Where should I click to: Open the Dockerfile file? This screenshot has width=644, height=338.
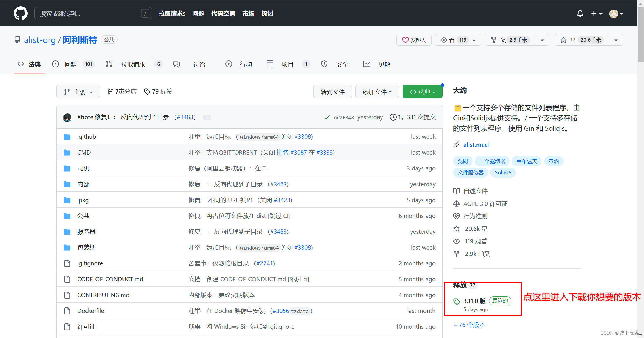coord(91,311)
